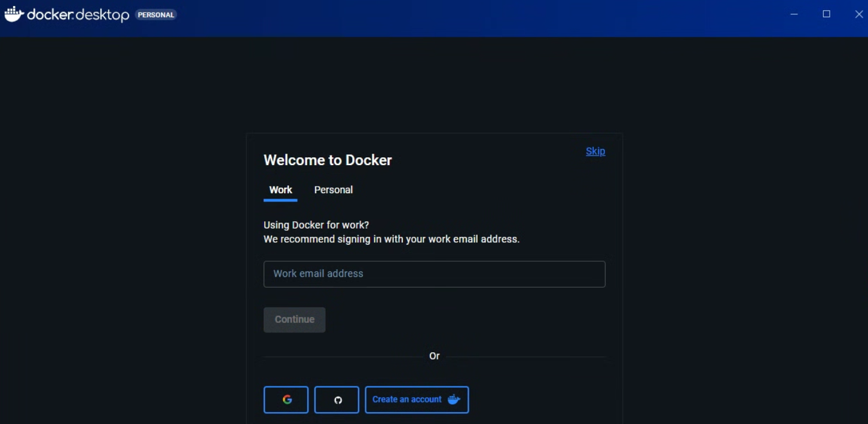Screen dimensions: 868x424
Task: Switch to the Personal tab
Action: tap(333, 190)
